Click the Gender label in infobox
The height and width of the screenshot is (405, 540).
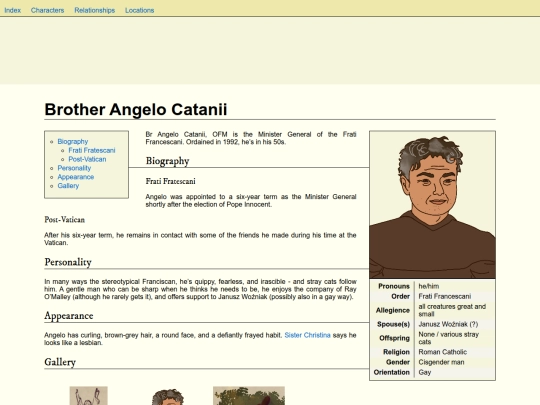point(398,362)
